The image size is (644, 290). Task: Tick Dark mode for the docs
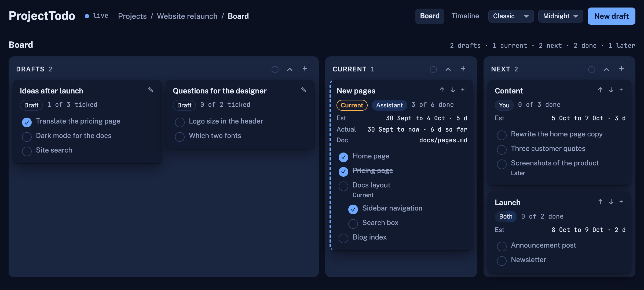click(x=27, y=137)
